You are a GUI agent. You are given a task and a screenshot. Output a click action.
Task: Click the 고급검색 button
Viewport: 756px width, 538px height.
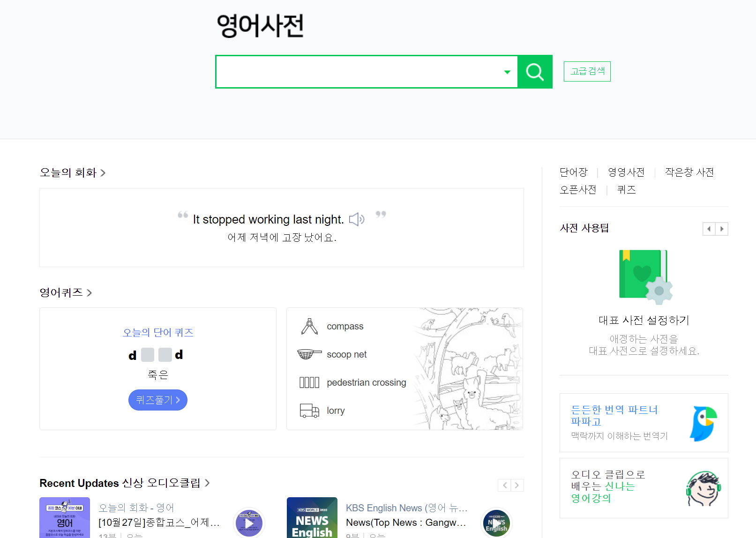[x=587, y=71]
